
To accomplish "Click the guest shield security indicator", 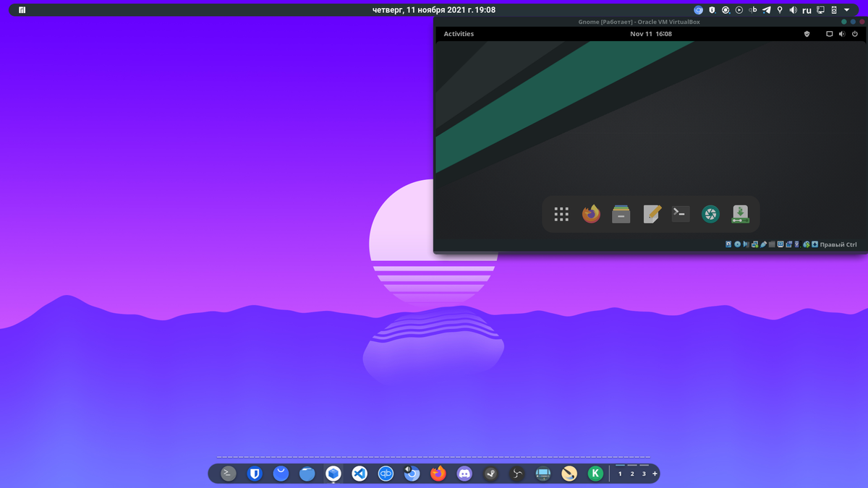I will pyautogui.click(x=807, y=34).
